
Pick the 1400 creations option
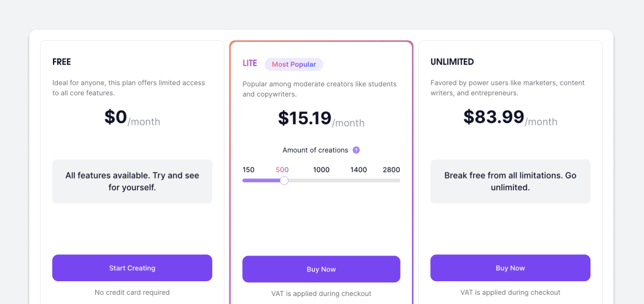click(359, 170)
